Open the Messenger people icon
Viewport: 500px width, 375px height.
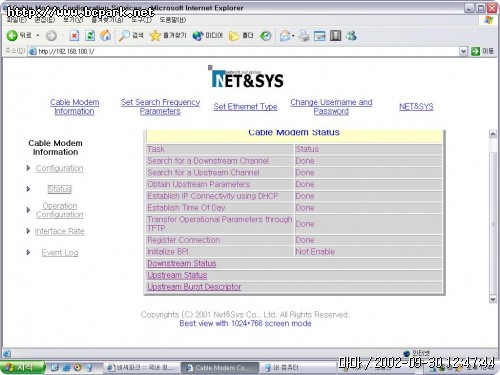pyautogui.click(x=351, y=35)
